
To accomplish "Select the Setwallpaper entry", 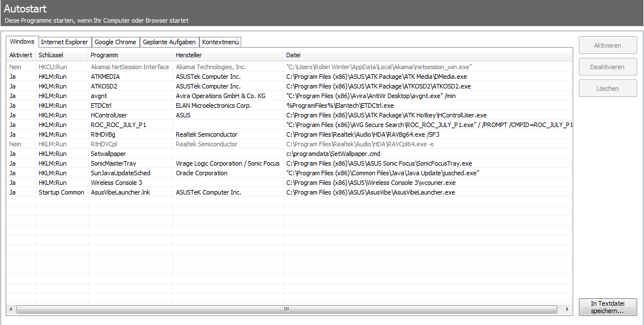I will (x=289, y=154).
